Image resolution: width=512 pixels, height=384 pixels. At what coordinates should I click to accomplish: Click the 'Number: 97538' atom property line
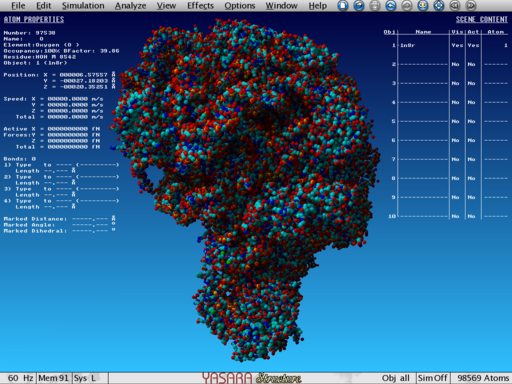pyautogui.click(x=29, y=33)
